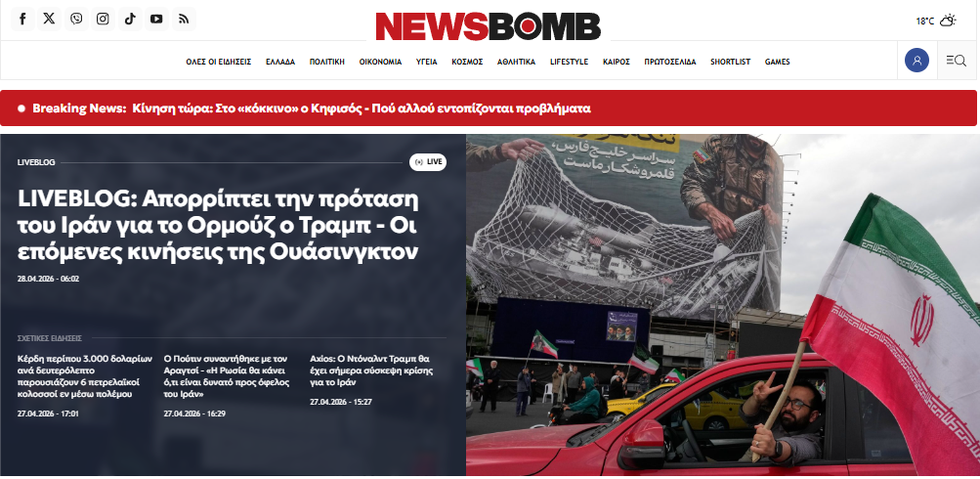Select ΟΛΕΣ ΟΙ ΕΙΔΗΣΕΙΣ in navigation
This screenshot has height=479, width=980.
(219, 62)
